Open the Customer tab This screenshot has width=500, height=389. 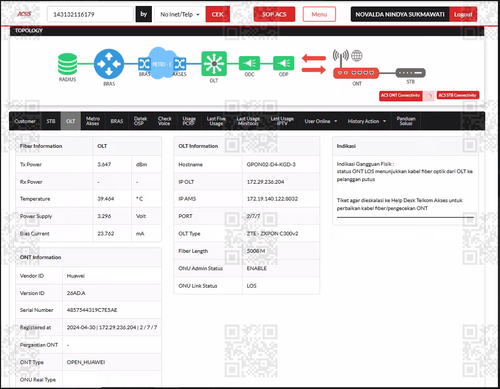pyautogui.click(x=25, y=121)
